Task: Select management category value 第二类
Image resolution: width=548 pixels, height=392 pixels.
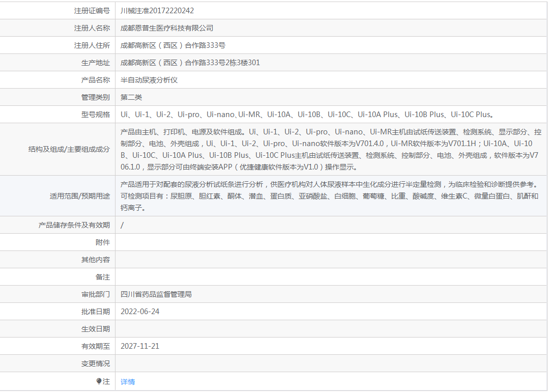Action: tap(131, 97)
